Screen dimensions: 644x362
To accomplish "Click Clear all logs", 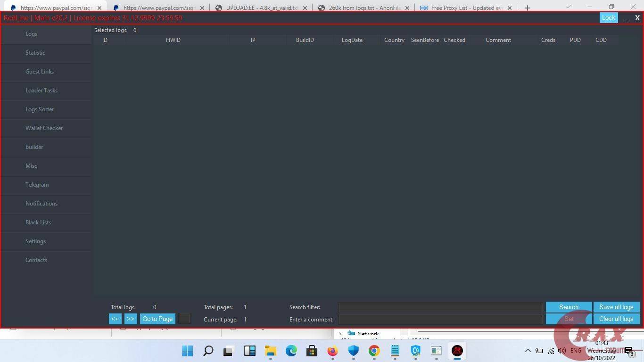I will point(616,319).
